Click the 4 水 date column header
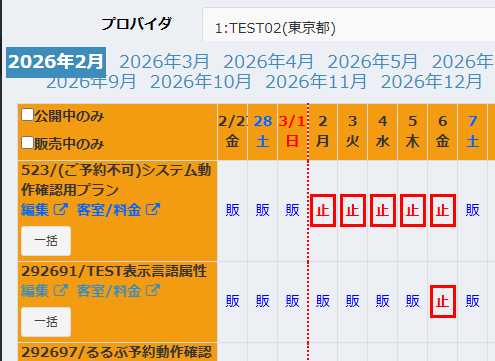The width and height of the screenshot is (495, 361). pyautogui.click(x=383, y=132)
